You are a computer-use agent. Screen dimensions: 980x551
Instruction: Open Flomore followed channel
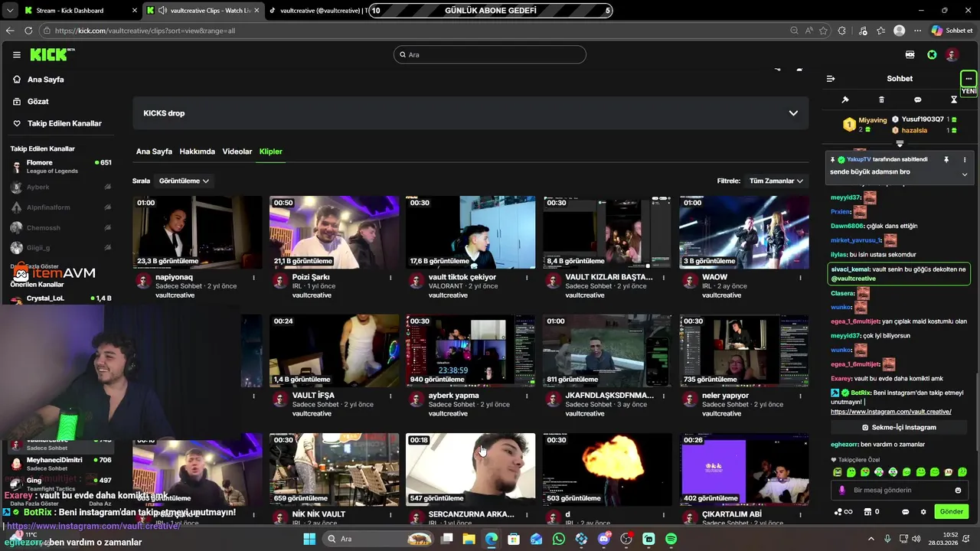(61, 166)
